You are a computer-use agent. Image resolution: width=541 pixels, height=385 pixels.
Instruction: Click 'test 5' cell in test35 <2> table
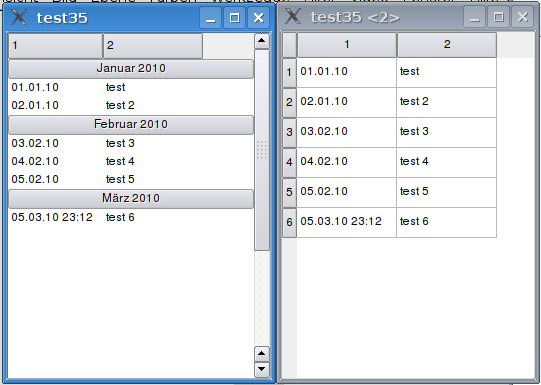pyautogui.click(x=447, y=192)
